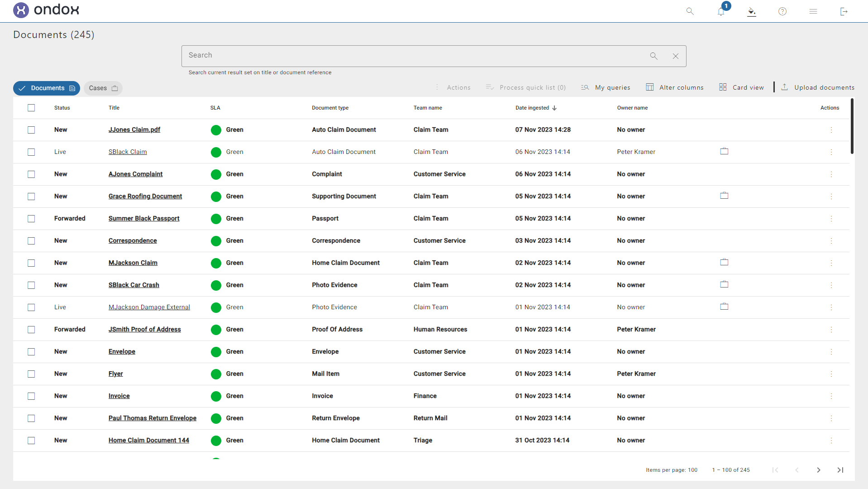Switch to the Cases tab
The height and width of the screenshot is (489, 868).
tap(103, 88)
